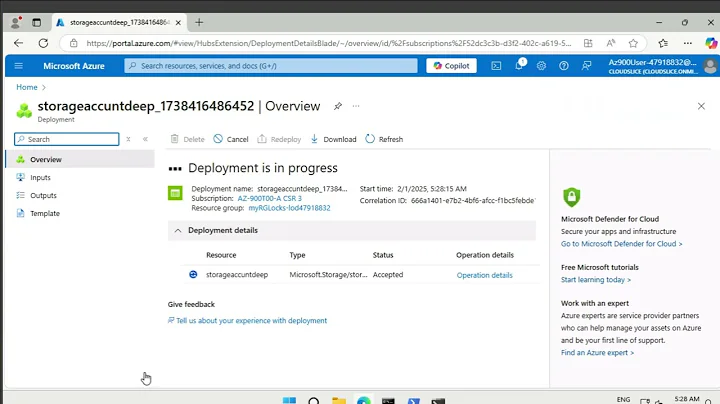Select the storageaccuntdeep browser tab
720x404 pixels.
point(119,22)
